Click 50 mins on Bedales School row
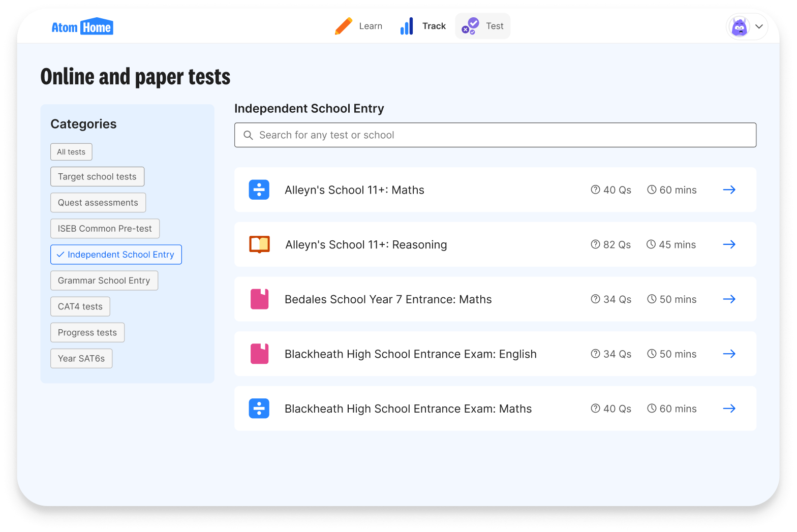The width and height of the screenshot is (797, 532). coord(671,299)
